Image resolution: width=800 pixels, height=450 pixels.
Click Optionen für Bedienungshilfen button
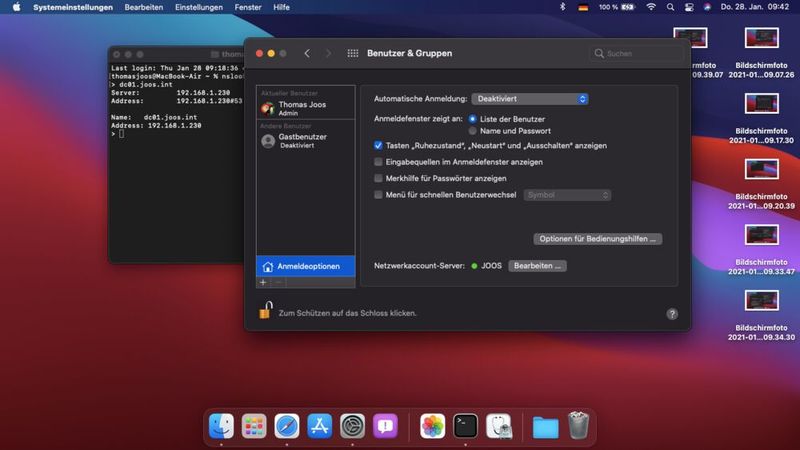pos(597,239)
